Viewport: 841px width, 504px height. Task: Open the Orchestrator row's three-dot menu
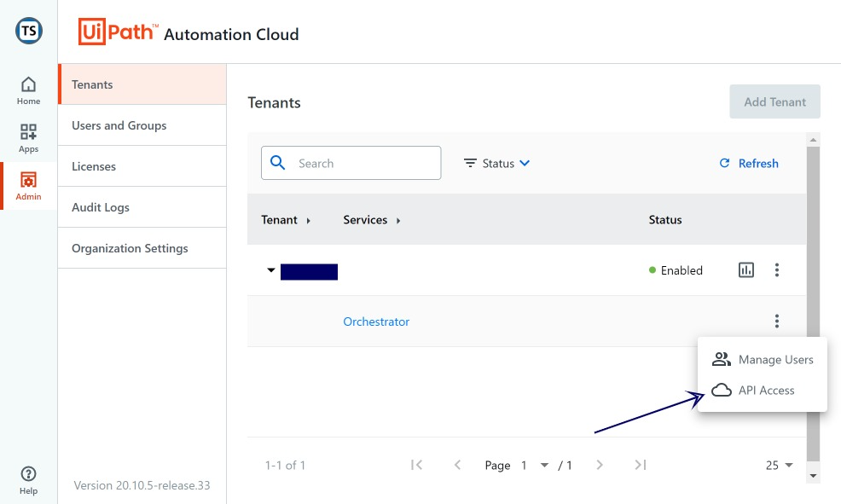click(x=777, y=322)
